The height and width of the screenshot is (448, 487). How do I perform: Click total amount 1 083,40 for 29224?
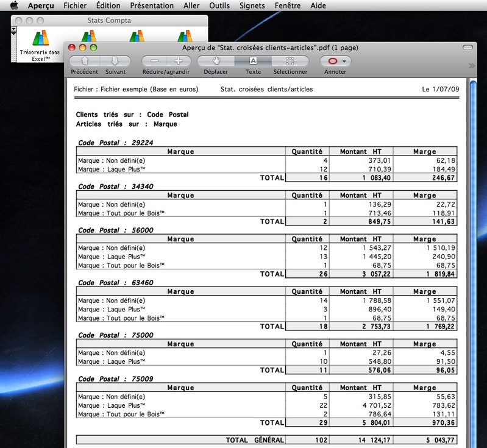click(377, 178)
